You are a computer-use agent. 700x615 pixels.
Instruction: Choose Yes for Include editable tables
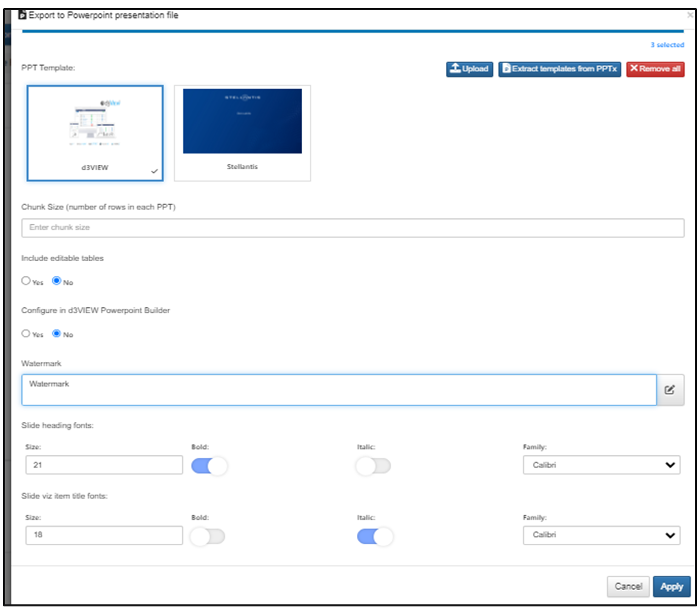[26, 280]
